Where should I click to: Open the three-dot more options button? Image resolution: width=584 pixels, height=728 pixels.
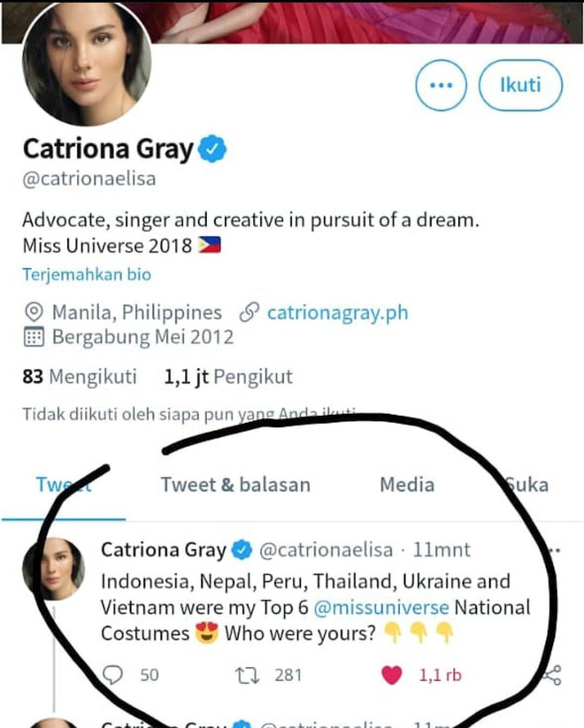[440, 86]
